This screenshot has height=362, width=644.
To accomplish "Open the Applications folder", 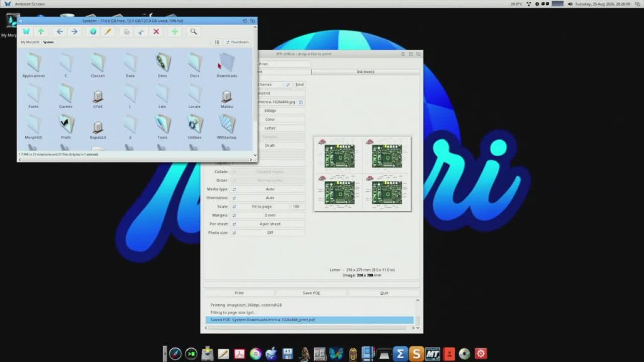I will click(x=34, y=65).
